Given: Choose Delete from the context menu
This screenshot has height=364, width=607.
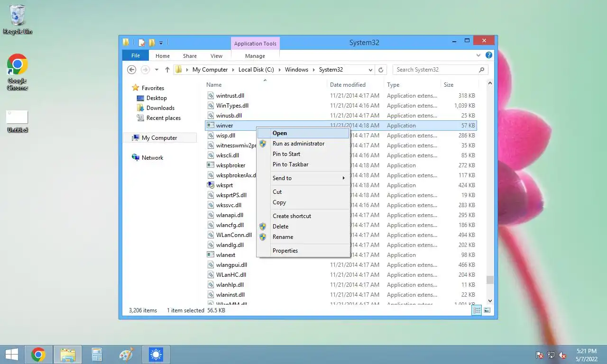Looking at the screenshot, I should (303, 227).
